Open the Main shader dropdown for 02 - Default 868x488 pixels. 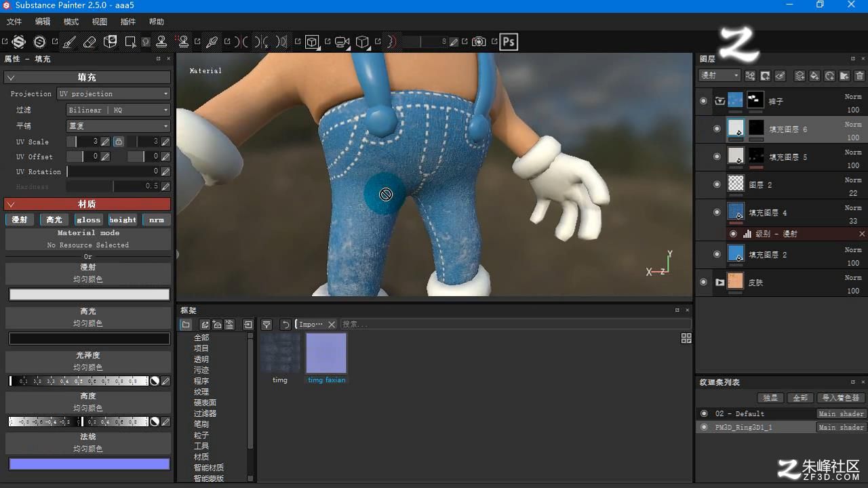[x=841, y=413]
